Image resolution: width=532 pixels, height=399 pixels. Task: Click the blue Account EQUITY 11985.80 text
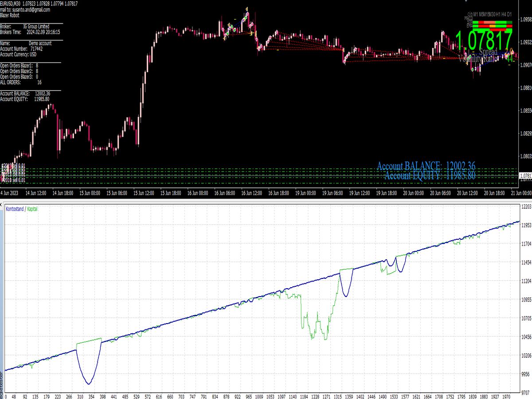point(430,176)
